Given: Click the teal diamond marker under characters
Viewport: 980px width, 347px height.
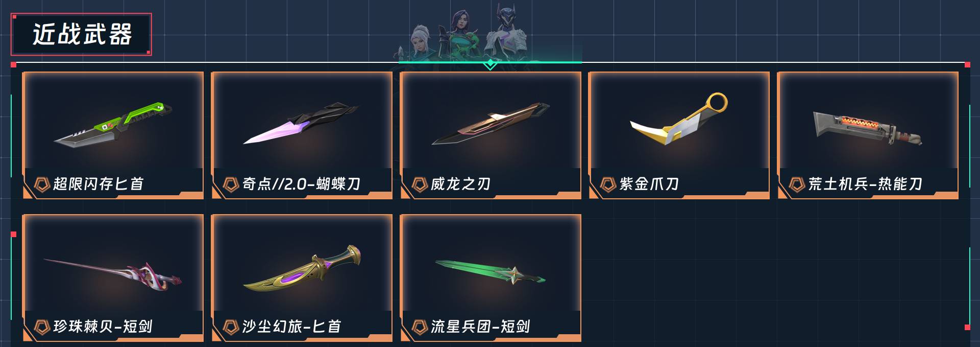Looking at the screenshot, I should click(x=490, y=64).
